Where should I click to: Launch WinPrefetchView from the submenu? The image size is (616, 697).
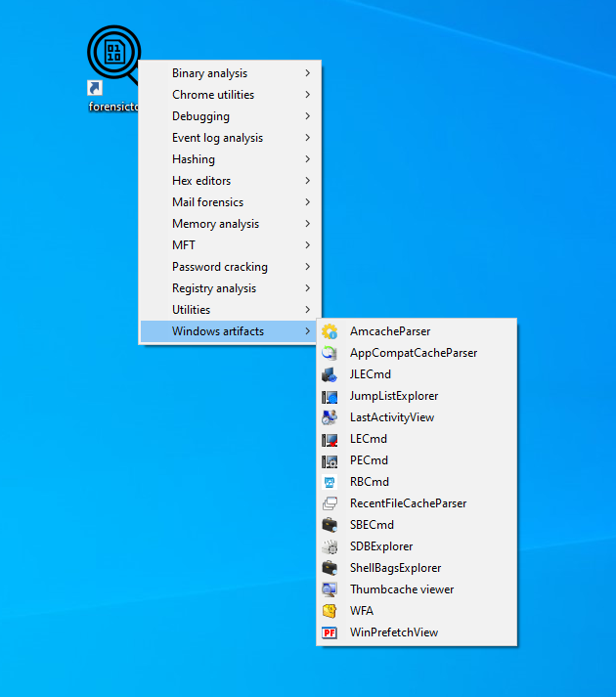tap(417, 632)
